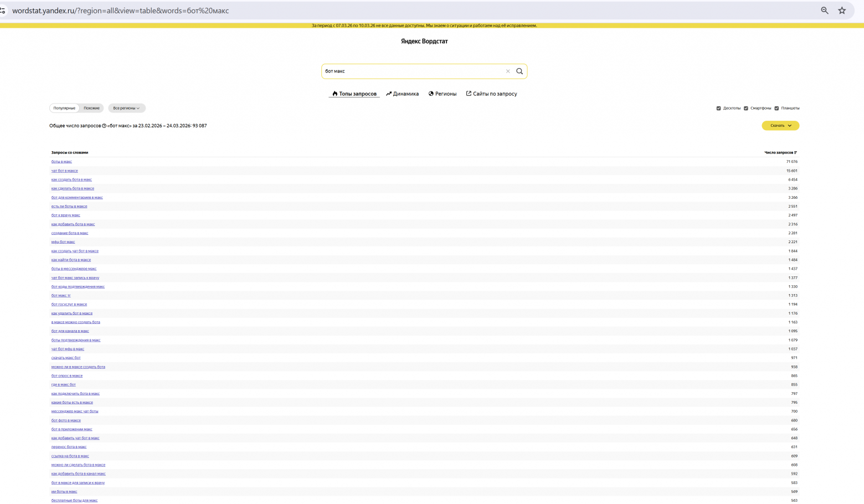Image resolution: width=864 pixels, height=504 pixels.
Task: Open the query link 'скачать макс бот'
Action: pyautogui.click(x=66, y=358)
